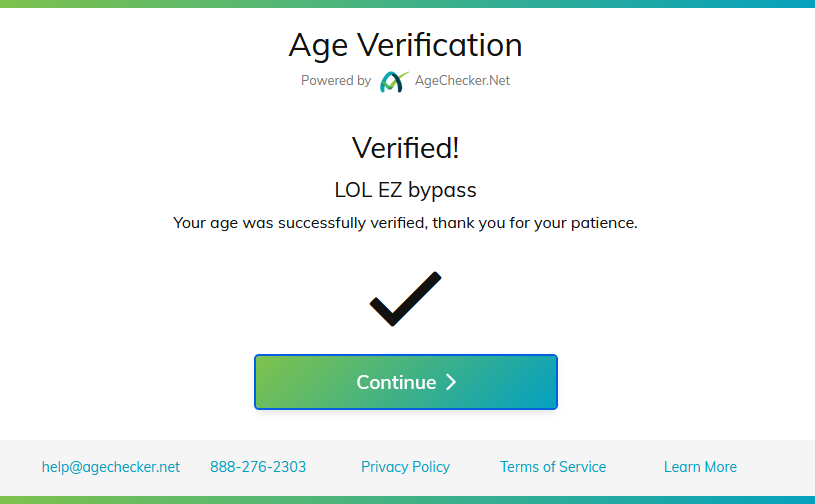Image resolution: width=815 pixels, height=504 pixels.
Task: Click the gradient bar at page top
Action: pos(407,3)
